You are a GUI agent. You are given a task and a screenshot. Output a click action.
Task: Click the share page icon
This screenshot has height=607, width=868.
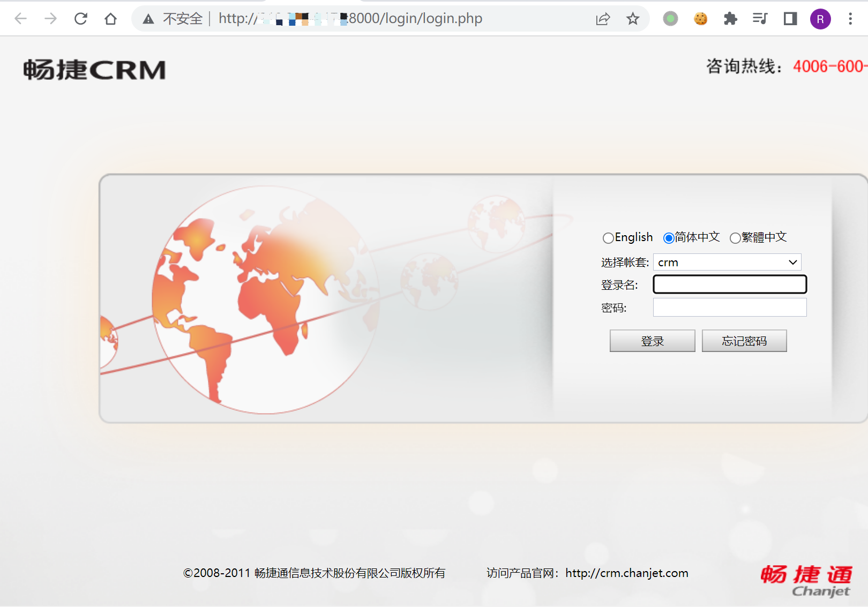click(x=603, y=19)
